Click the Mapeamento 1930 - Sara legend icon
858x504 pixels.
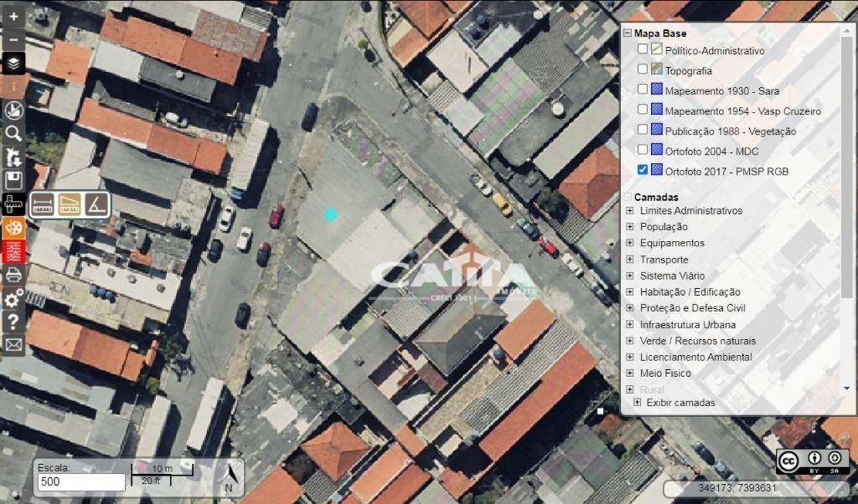tap(657, 89)
